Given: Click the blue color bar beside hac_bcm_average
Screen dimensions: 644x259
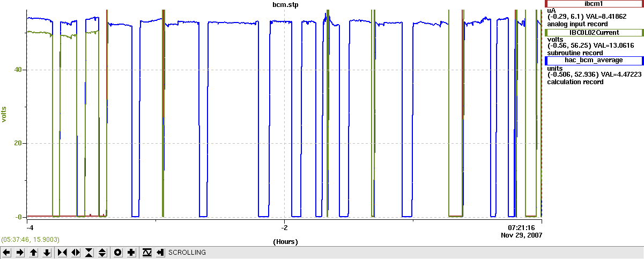Looking at the screenshot, I should 546,60.
